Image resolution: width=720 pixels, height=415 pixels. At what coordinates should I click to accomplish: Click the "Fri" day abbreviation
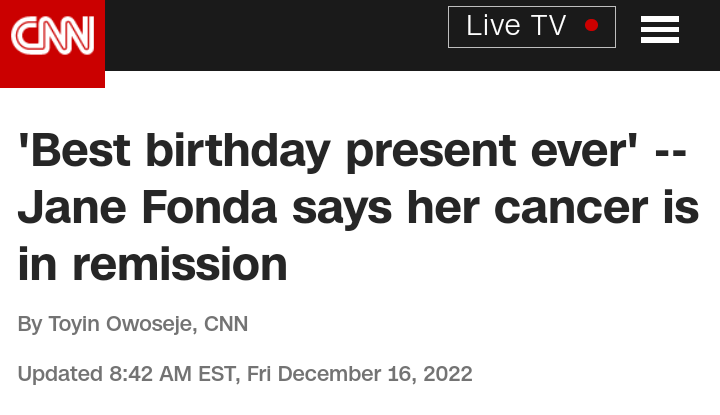259,375
